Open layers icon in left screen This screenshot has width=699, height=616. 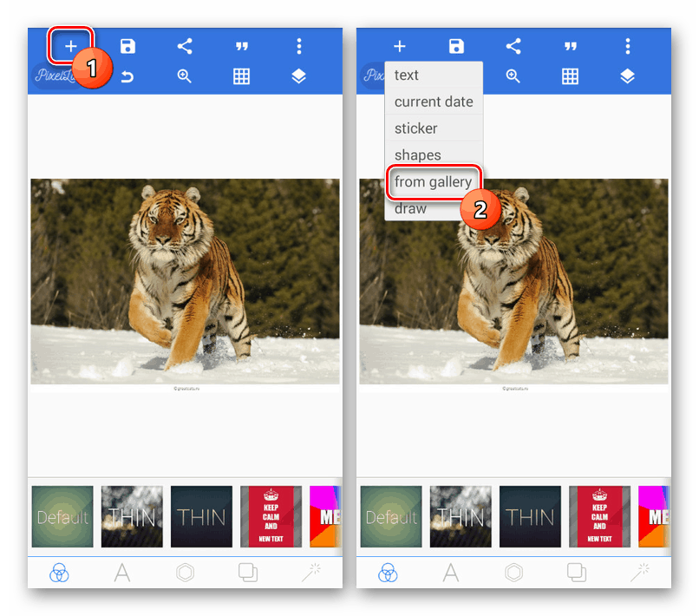(x=298, y=76)
